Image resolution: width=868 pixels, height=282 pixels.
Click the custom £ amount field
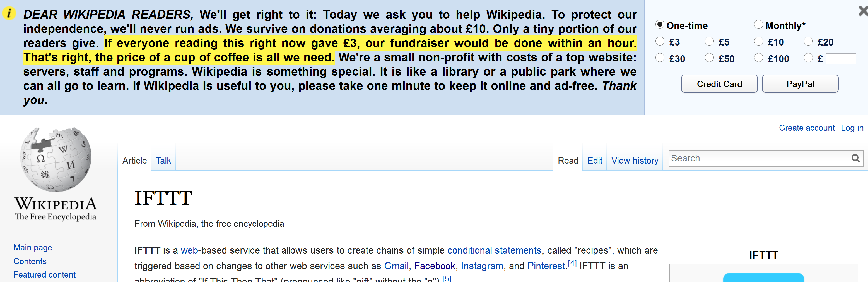coord(841,59)
